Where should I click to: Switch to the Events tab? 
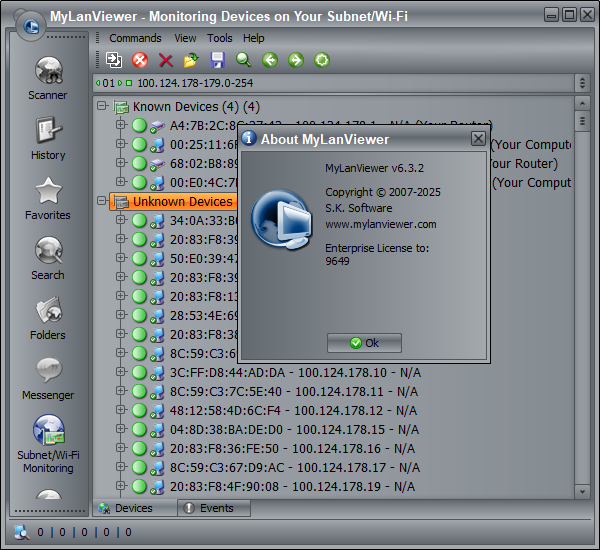point(214,508)
